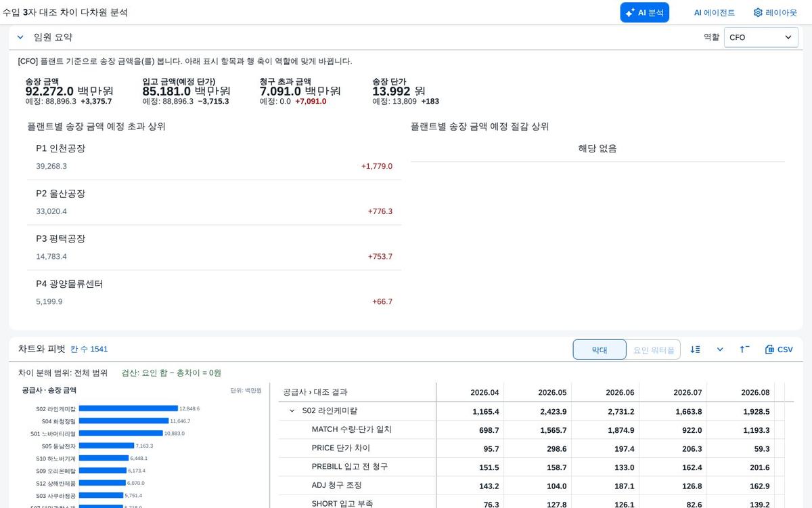This screenshot has height=508, width=812.
Task: Click the S03 사쿠라정공 chart bar
Action: (101, 495)
